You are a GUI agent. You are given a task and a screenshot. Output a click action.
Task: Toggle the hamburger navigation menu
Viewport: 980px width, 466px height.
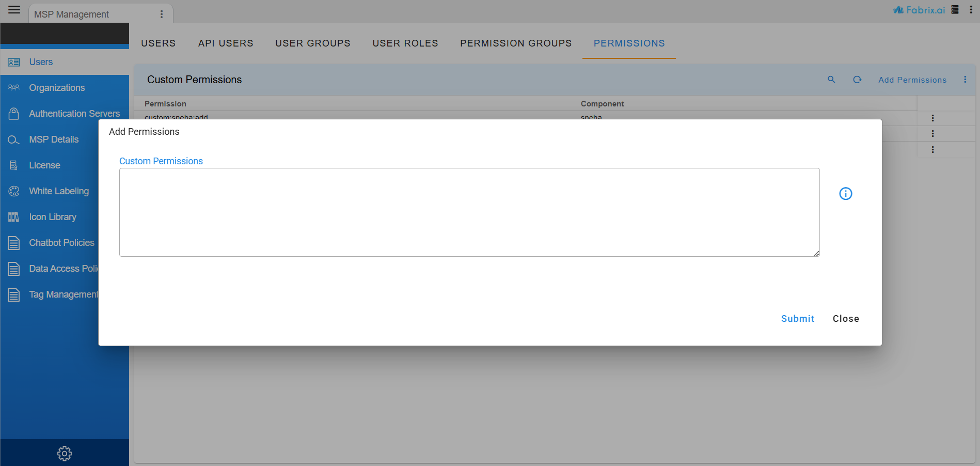14,9
